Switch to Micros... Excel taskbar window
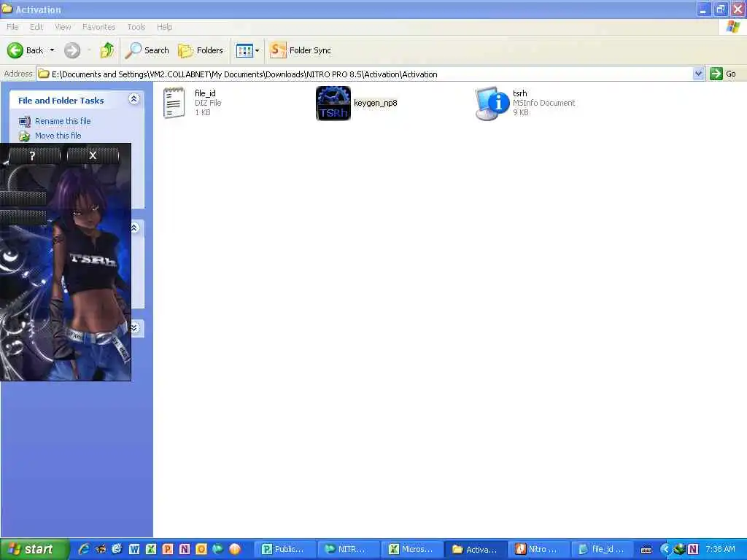Screen dimensions: 747x560 coord(411,549)
